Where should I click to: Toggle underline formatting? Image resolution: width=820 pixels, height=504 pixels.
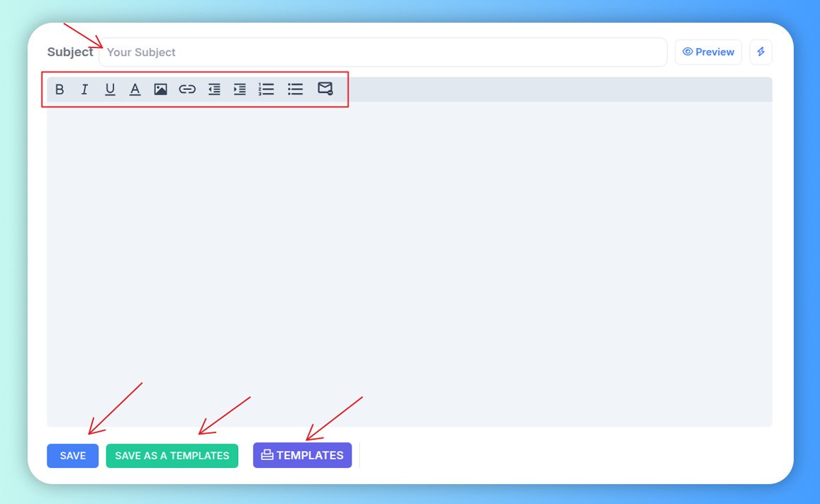pos(110,89)
